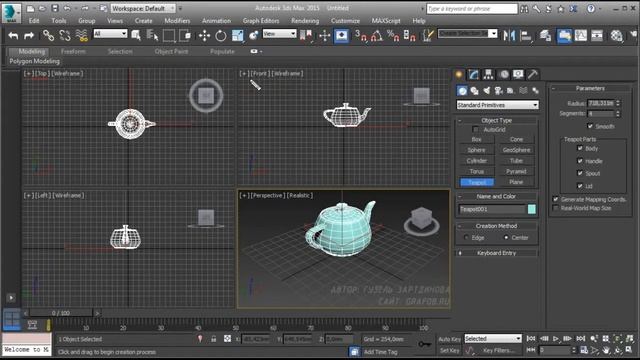Image resolution: width=640 pixels, height=360 pixels.
Task: Open the key filter Selected dropdown
Action: [x=493, y=338]
